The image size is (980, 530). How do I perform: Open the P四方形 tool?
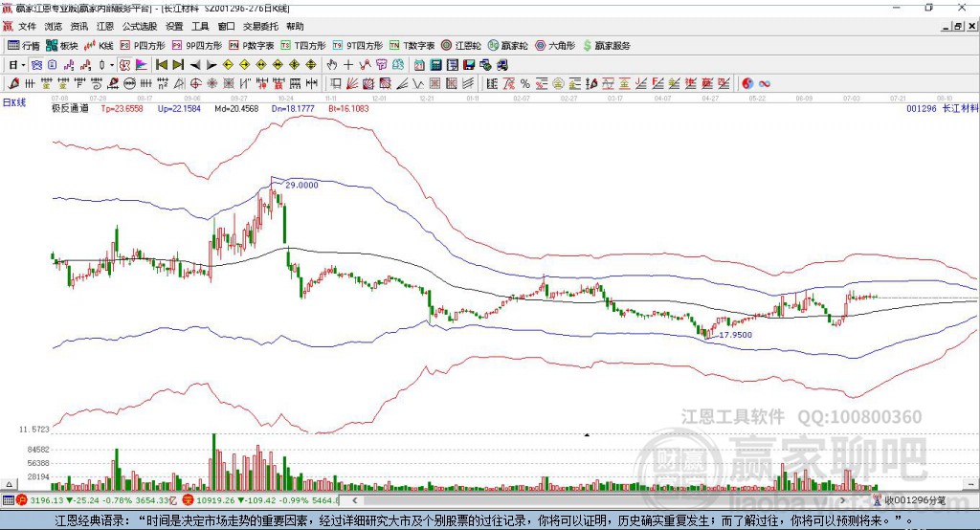point(143,46)
